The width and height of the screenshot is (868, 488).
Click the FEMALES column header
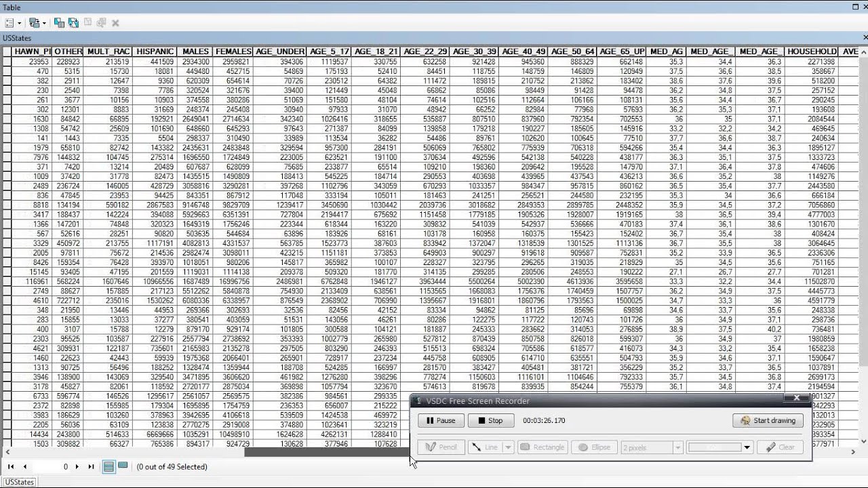pos(233,52)
